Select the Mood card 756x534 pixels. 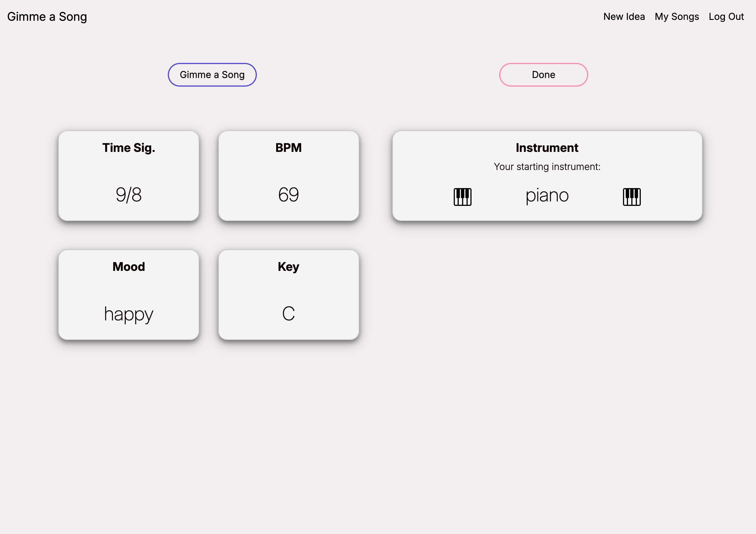point(129,295)
